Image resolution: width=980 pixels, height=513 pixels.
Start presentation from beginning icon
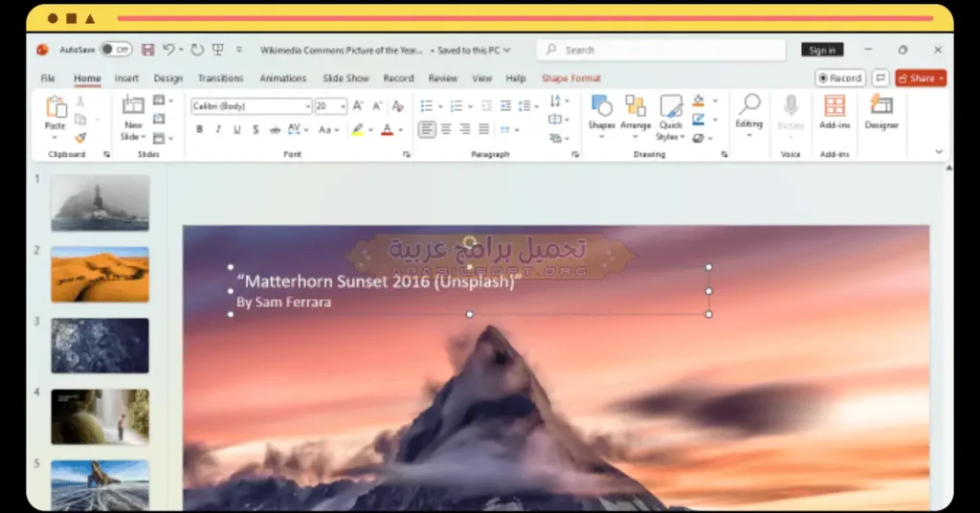[x=217, y=50]
